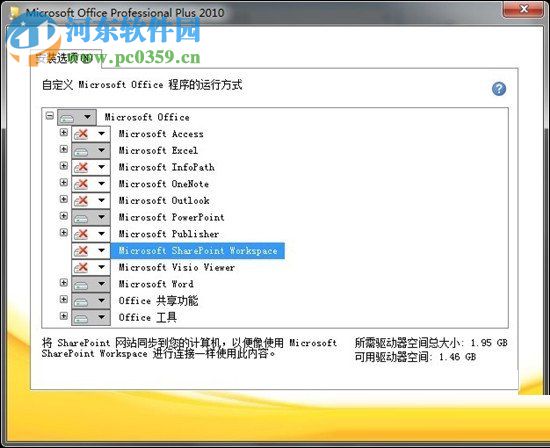Screen dimensions: 550x448
Task: Select Microsoft PowerPoint in the tree
Action: point(172,217)
